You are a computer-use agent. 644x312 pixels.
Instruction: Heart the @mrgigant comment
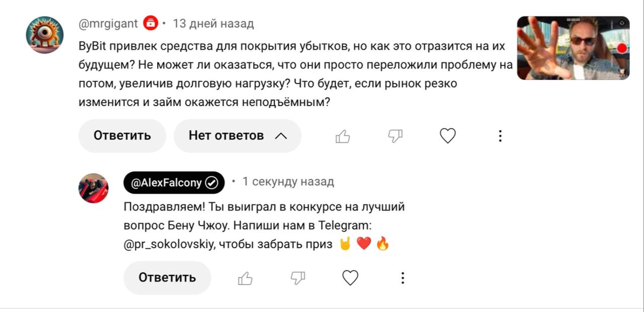448,136
